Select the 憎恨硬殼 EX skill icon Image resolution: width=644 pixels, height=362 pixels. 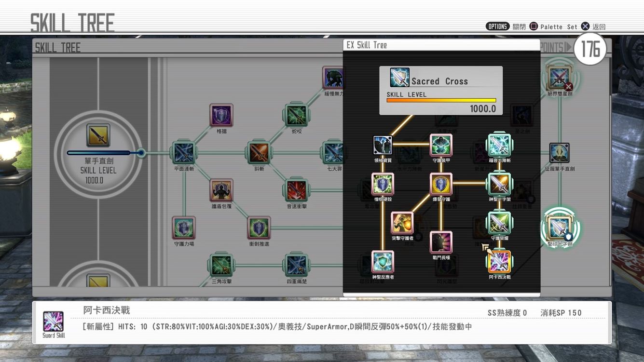tap(383, 184)
